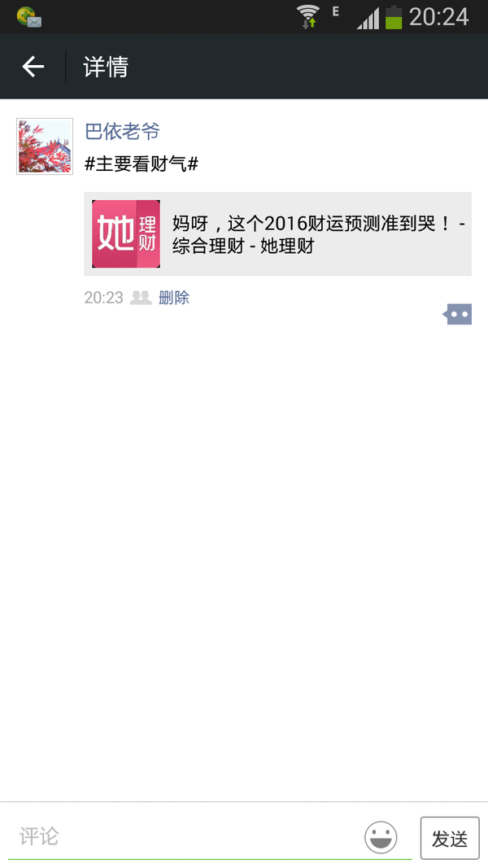Open the 巴依老爷 username link
This screenshot has width=488, height=868.
(122, 131)
